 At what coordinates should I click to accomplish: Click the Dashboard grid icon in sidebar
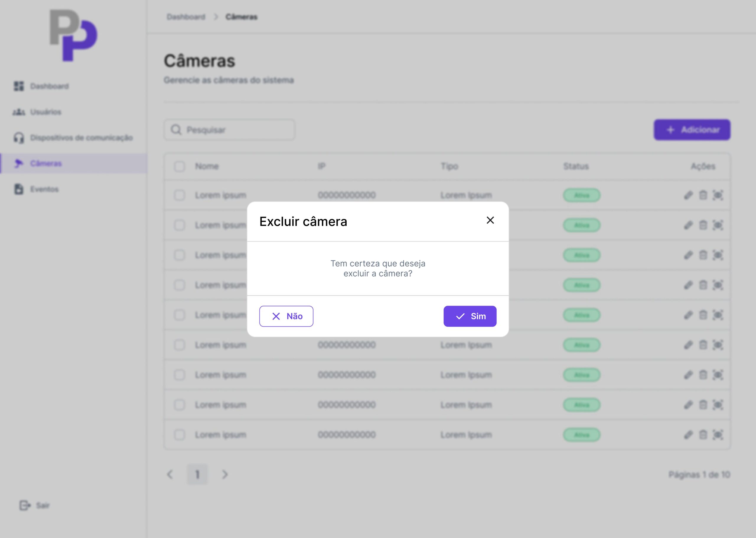point(19,86)
